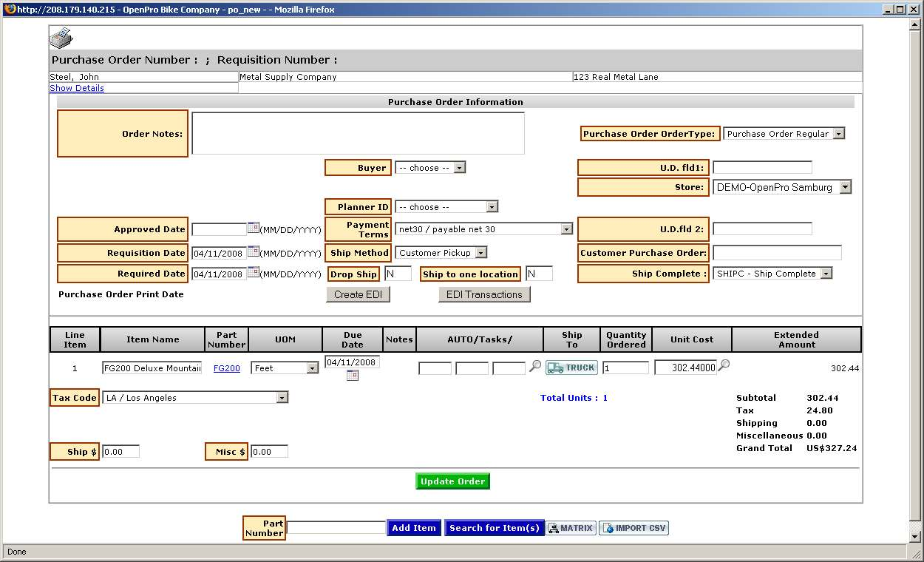The image size is (924, 562).
Task: Open the Payment Terms dropdown
Action: [483, 229]
